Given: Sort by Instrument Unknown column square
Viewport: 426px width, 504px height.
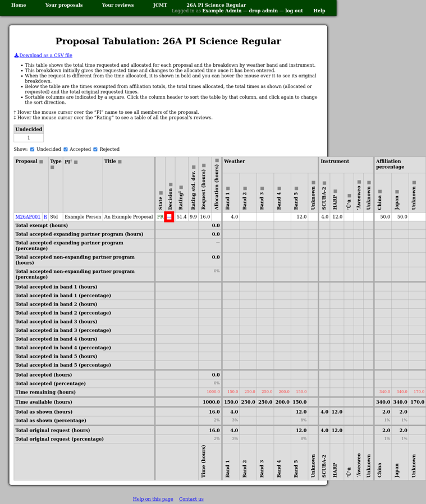Looking at the screenshot, I should pyautogui.click(x=369, y=183).
